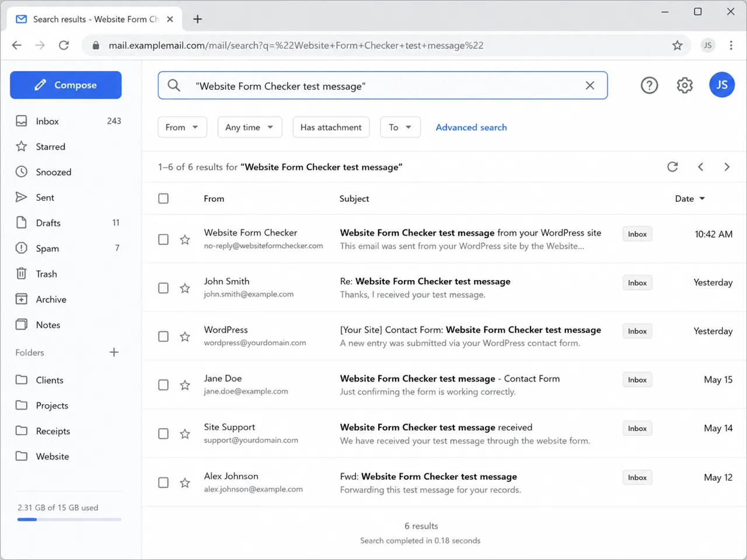Open email 'Fwd: Website Form Checker test message'
Viewport: 747px width, 560px height.
click(428, 477)
